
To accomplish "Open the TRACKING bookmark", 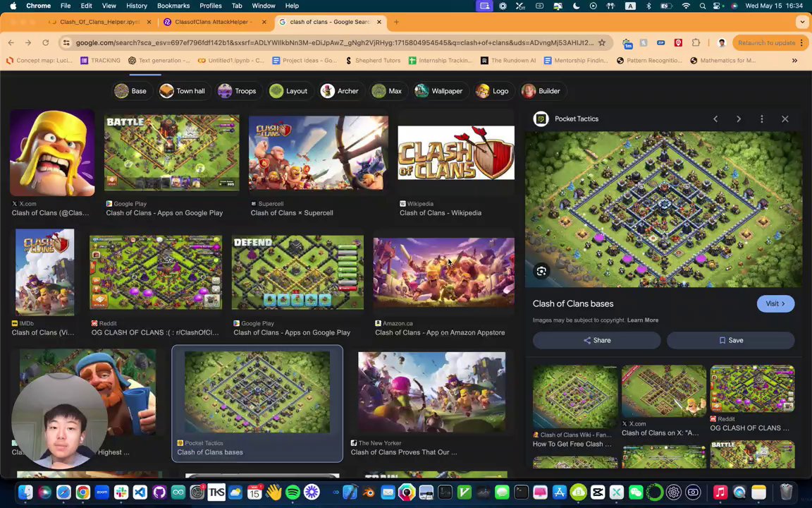I will point(101,61).
